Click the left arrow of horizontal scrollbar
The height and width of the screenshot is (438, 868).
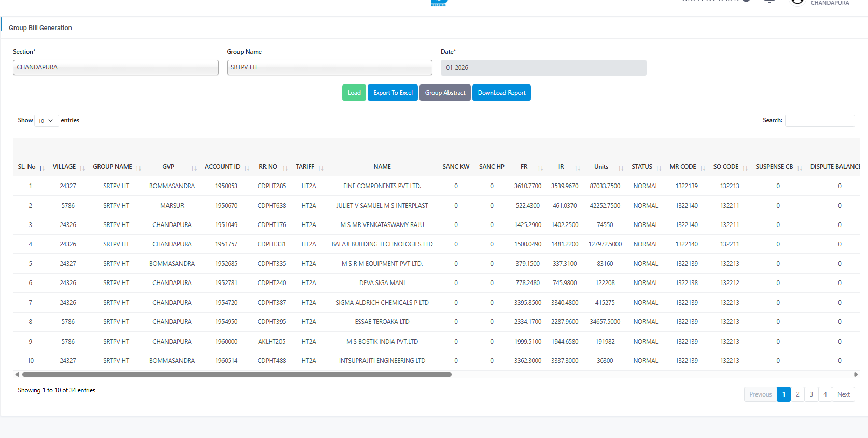(17, 374)
